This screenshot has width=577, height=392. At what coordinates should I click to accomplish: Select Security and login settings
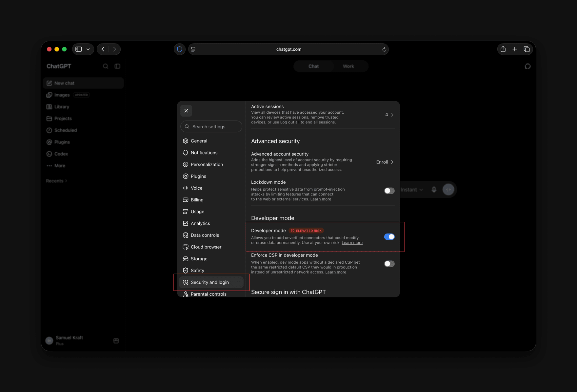click(211, 282)
